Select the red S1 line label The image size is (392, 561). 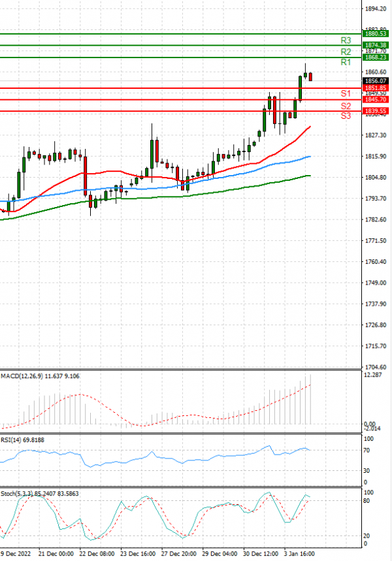click(x=346, y=93)
